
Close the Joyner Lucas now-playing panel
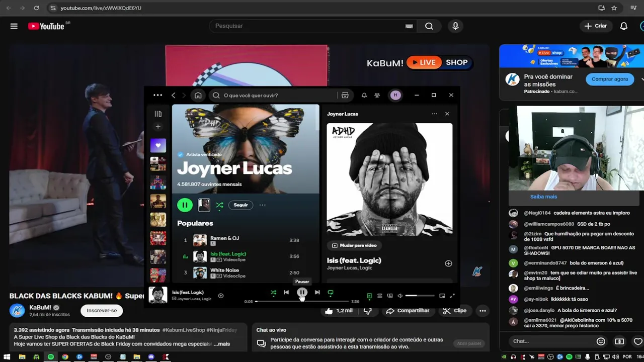click(447, 114)
